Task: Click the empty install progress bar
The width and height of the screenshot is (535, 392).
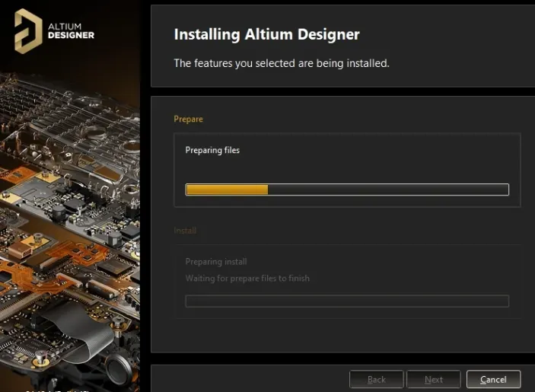Action: coord(347,301)
